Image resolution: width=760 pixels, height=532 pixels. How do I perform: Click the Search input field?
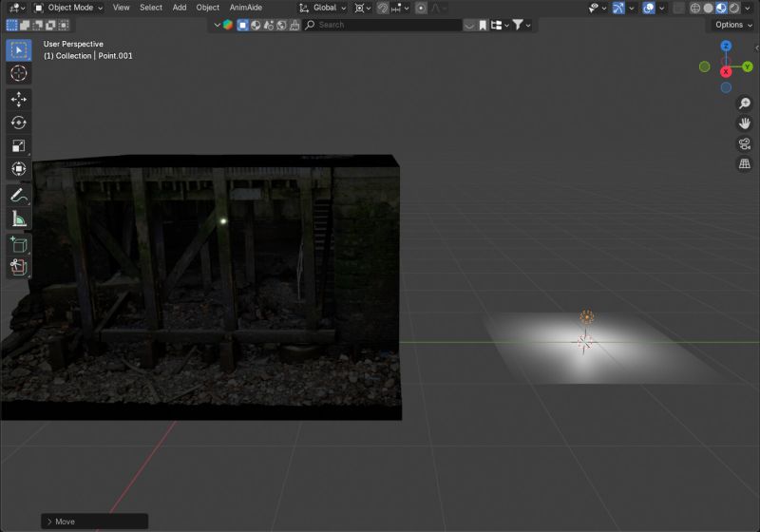coord(383,25)
